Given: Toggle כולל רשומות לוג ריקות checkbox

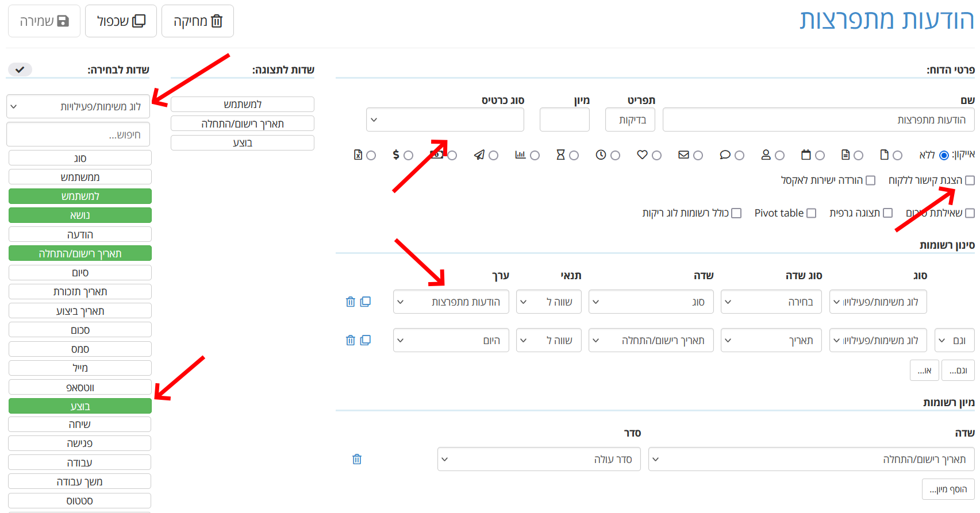Looking at the screenshot, I should (x=736, y=213).
